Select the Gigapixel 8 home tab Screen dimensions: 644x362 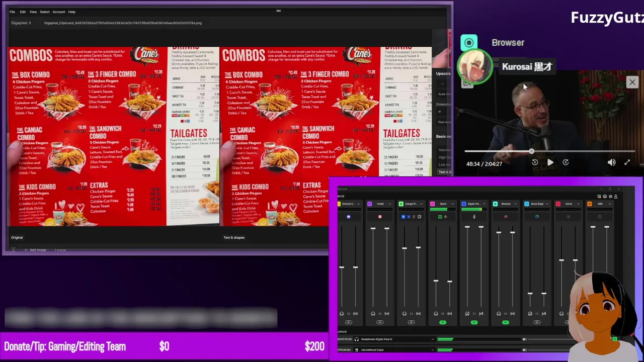tap(21, 23)
